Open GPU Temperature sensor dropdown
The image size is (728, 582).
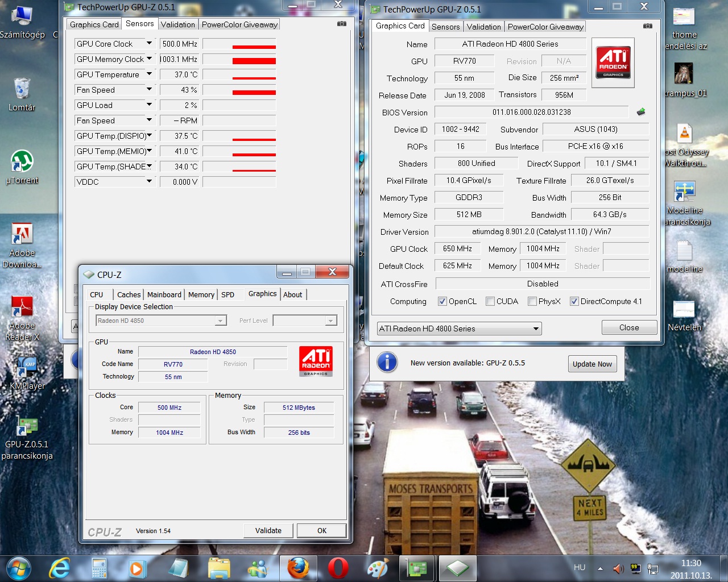click(x=149, y=74)
